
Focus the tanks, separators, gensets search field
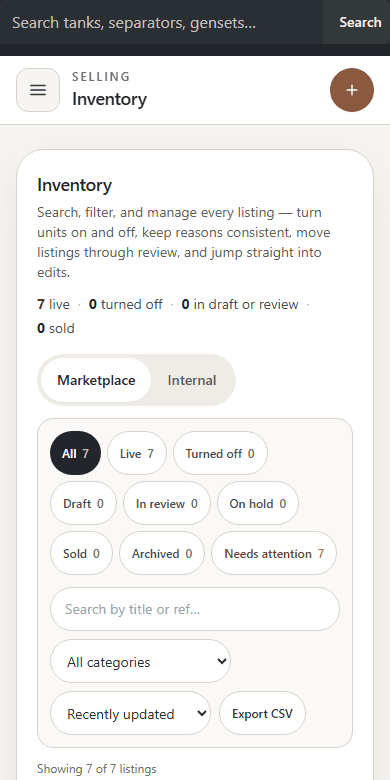tap(162, 22)
